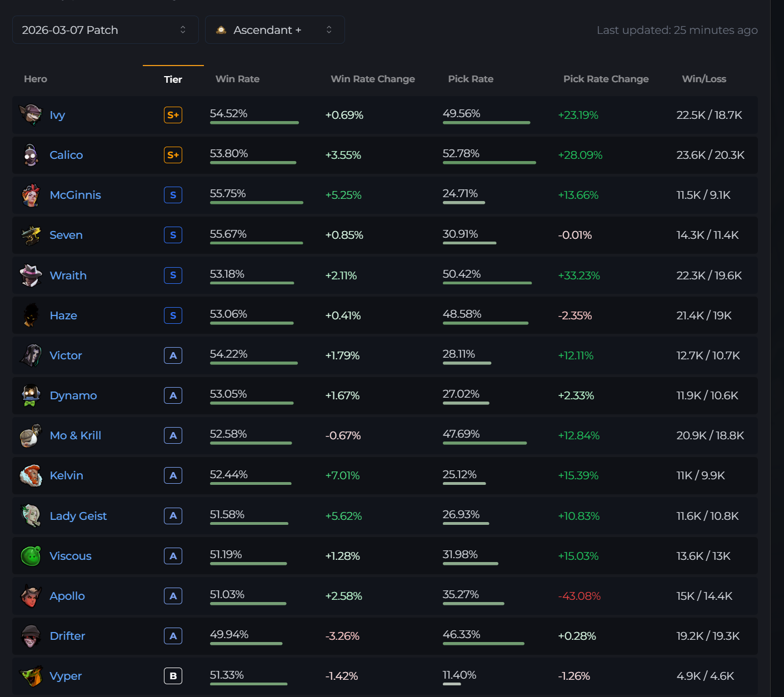Click Vyper's pick rate progress bar
Image resolution: width=784 pixels, height=697 pixels.
452,684
